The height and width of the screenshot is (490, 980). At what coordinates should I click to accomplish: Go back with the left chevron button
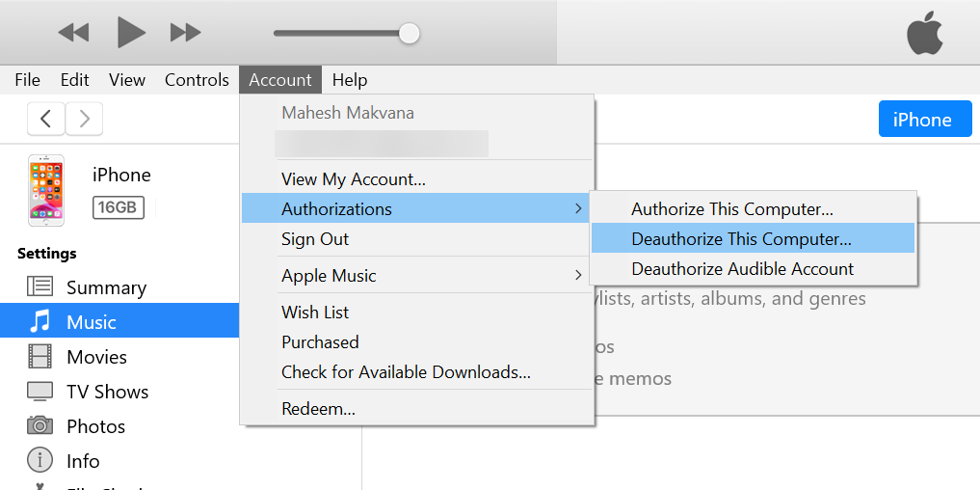coord(45,119)
